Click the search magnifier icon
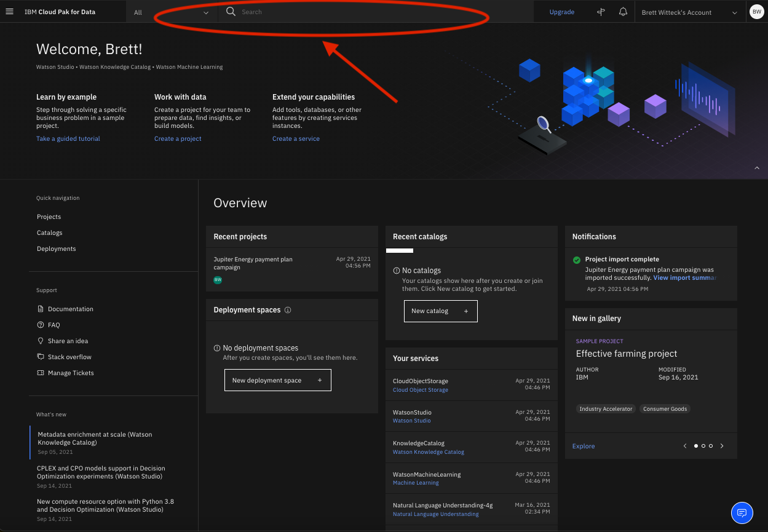The width and height of the screenshot is (768, 532). coord(231,12)
